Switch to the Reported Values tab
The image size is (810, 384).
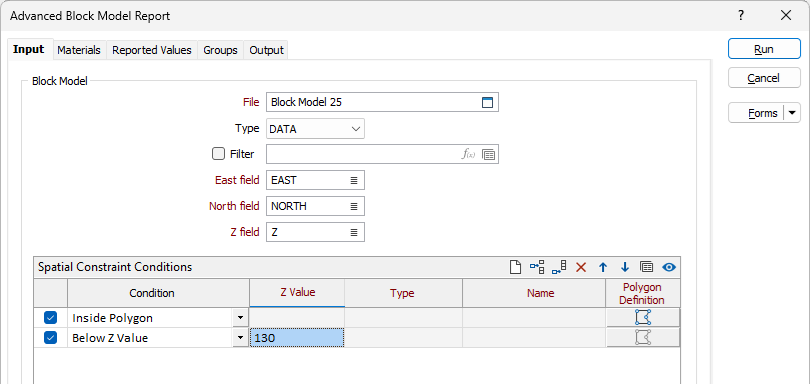point(152,50)
